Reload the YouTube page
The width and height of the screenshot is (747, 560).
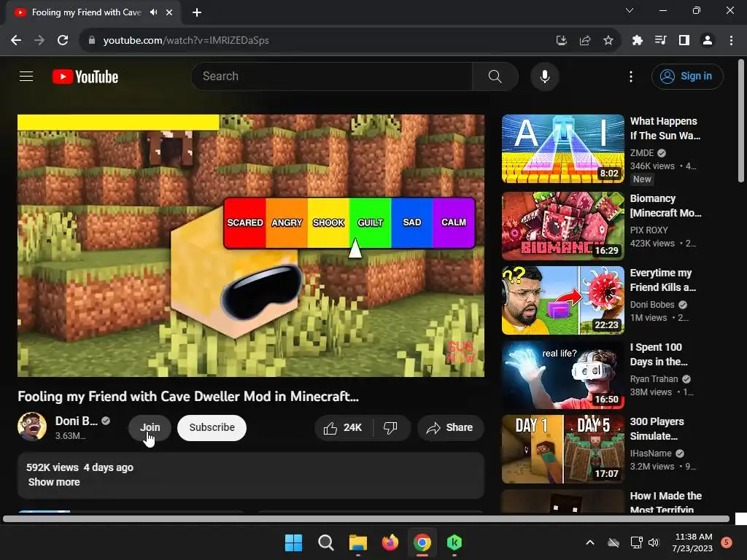coord(63,41)
